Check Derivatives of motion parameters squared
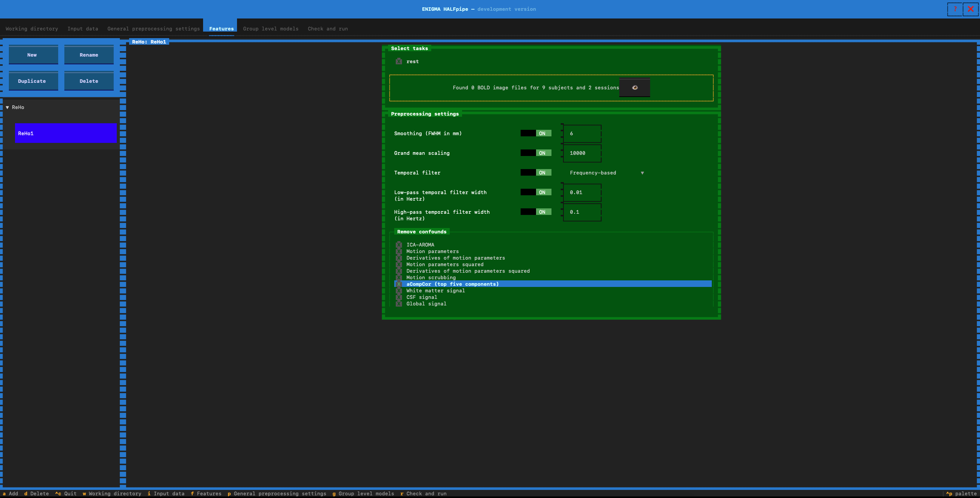 coord(399,271)
